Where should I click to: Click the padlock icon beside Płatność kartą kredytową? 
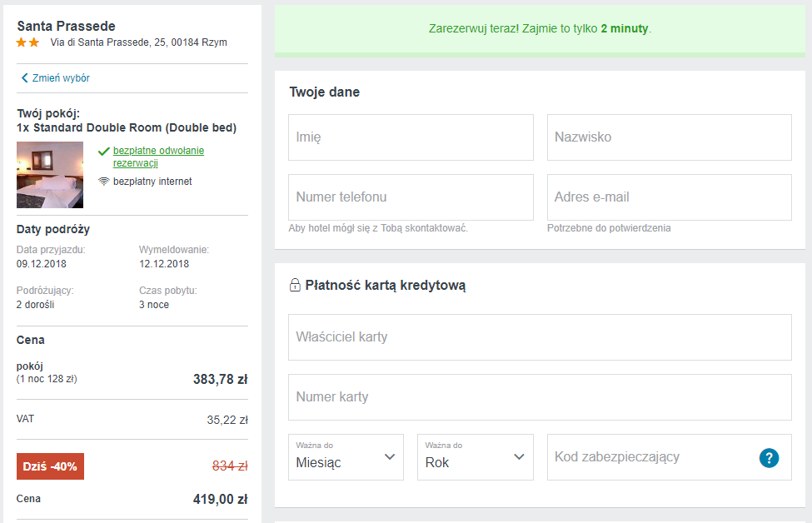pos(295,285)
